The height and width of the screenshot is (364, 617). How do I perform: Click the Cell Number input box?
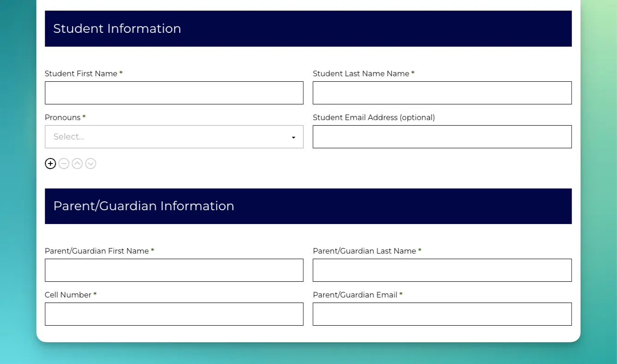[174, 314]
